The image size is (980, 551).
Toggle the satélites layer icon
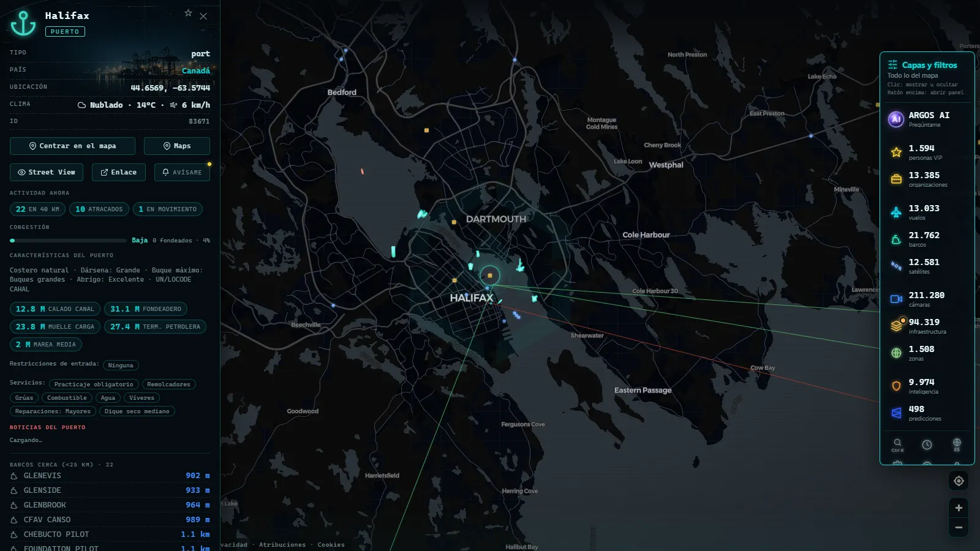click(x=896, y=266)
